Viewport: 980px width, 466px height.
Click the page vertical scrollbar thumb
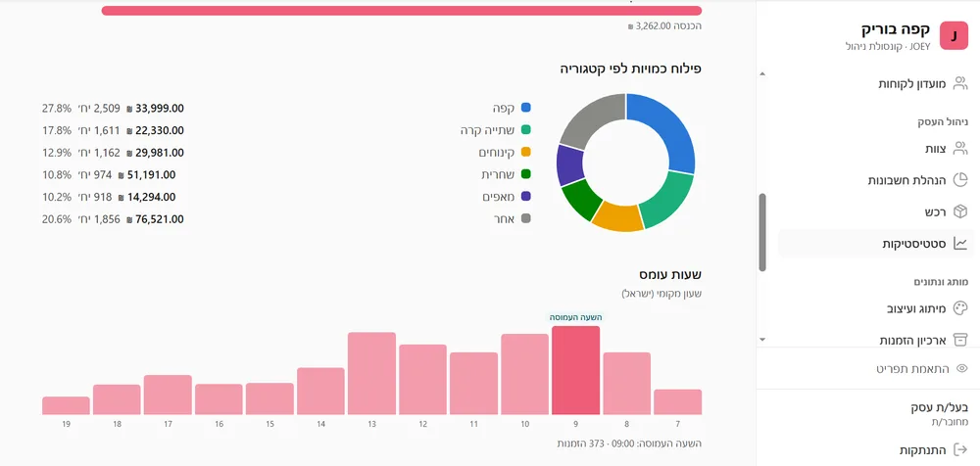pos(761,232)
